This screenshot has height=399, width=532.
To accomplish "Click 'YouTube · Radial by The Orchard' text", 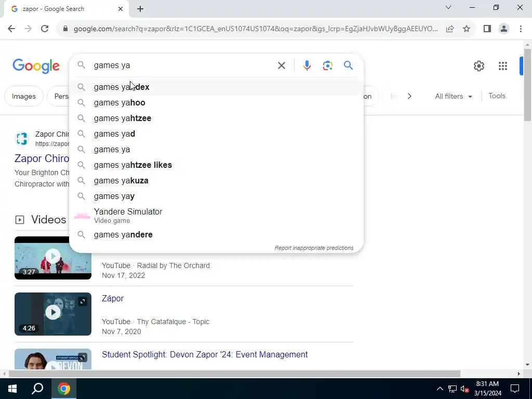I will pos(156,265).
